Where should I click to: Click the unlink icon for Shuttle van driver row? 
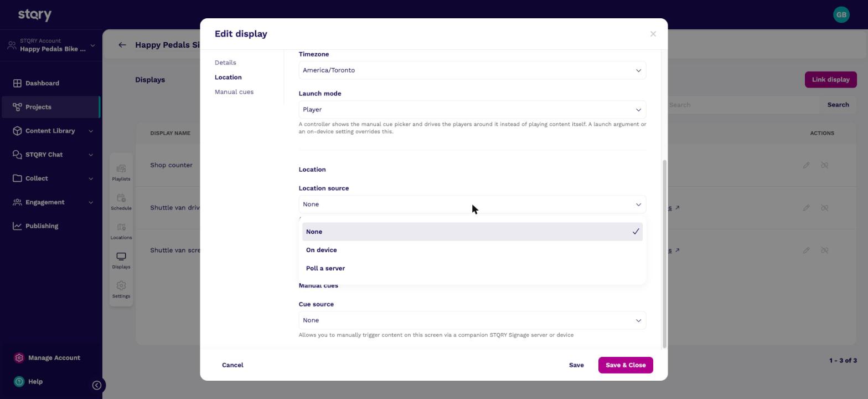tap(825, 208)
